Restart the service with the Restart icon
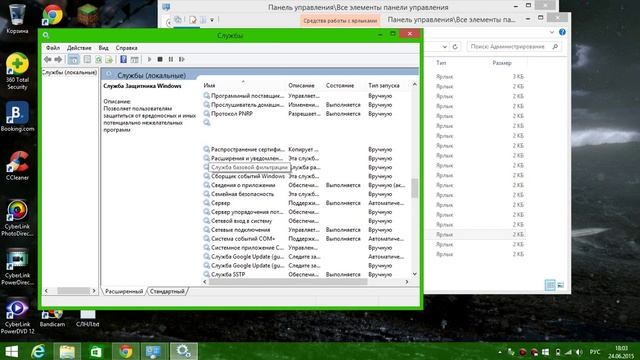640x360 pixels. coord(182,60)
